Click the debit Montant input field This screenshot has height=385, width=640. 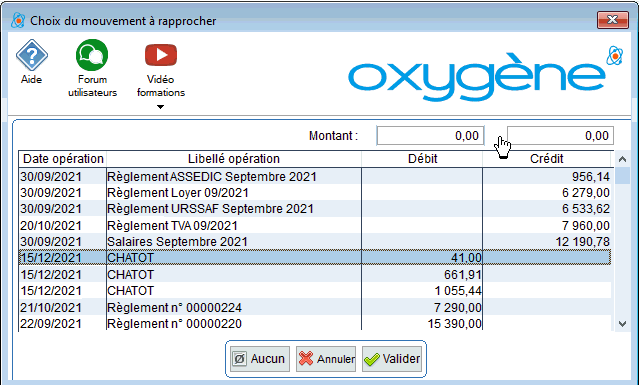[430, 136]
